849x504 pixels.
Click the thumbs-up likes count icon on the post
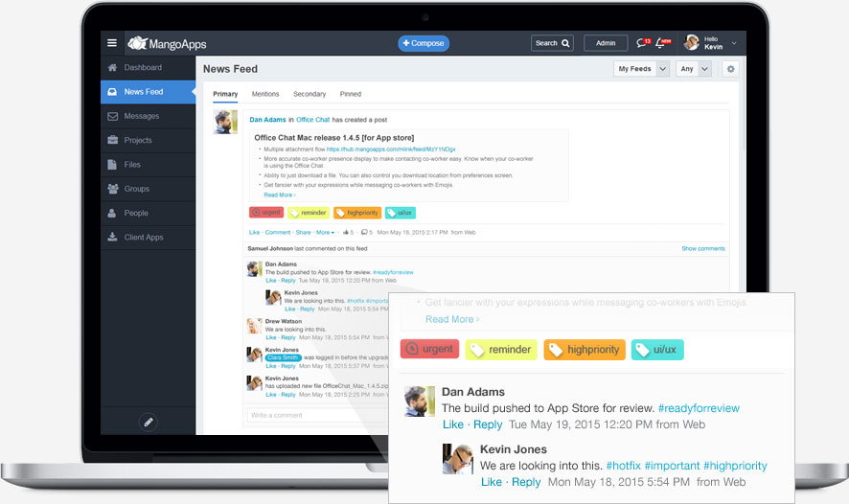point(348,232)
